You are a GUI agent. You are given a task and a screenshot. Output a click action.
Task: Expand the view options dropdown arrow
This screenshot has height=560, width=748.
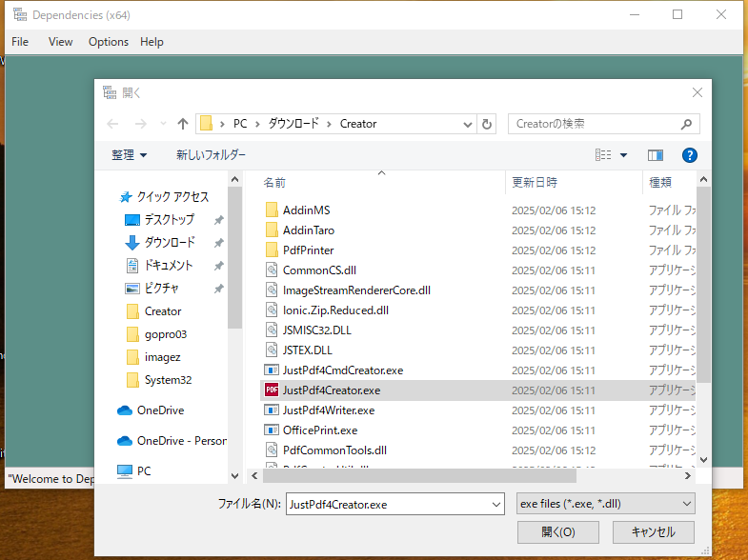click(x=623, y=155)
